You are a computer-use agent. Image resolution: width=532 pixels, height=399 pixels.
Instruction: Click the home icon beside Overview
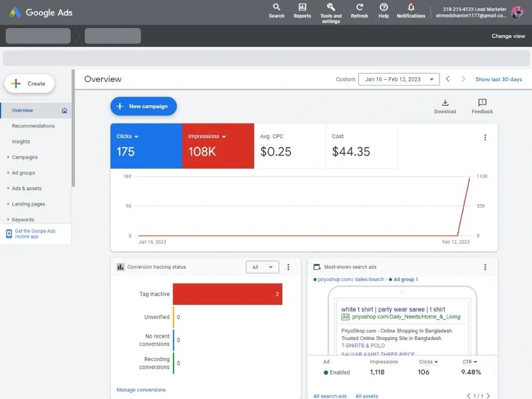tap(64, 111)
